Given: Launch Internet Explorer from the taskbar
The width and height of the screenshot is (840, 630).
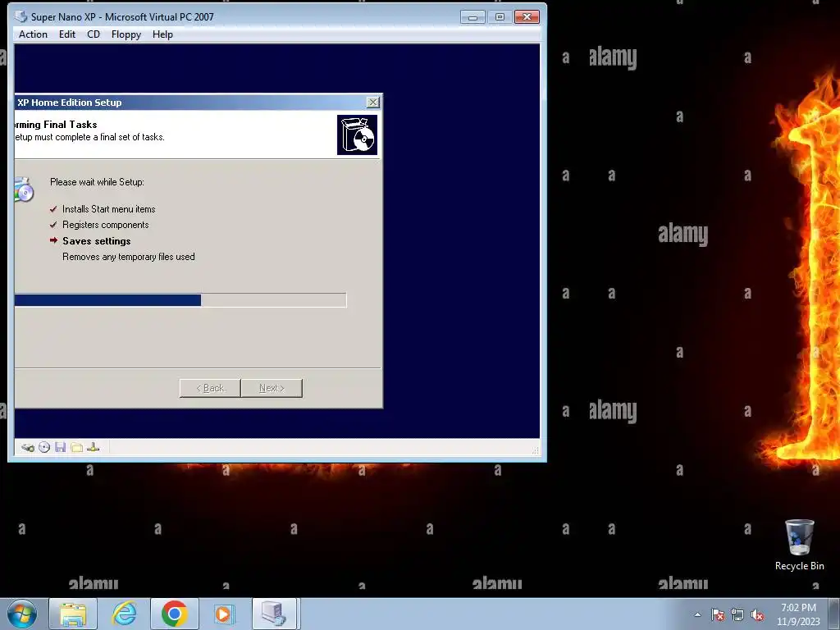Looking at the screenshot, I should coord(124,614).
